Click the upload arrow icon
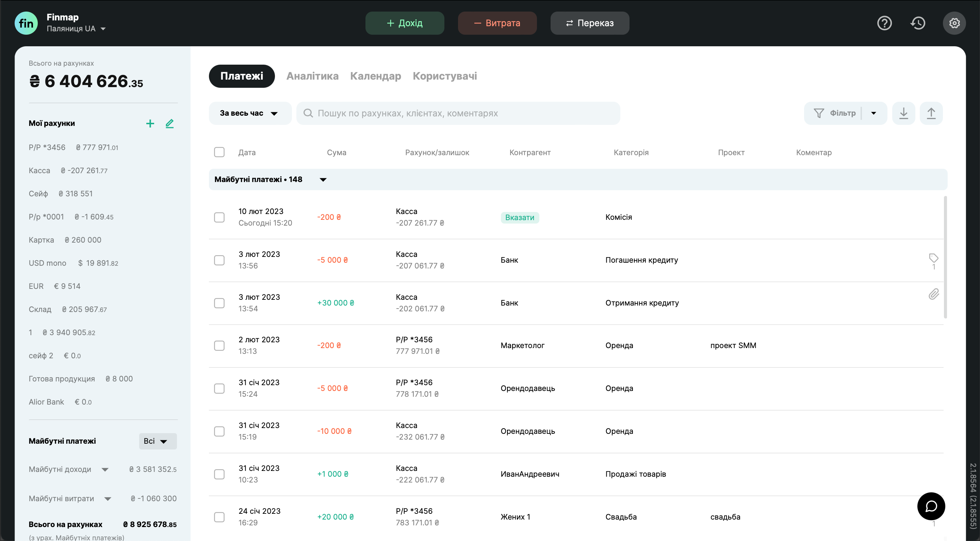The width and height of the screenshot is (980, 541). coord(931,113)
